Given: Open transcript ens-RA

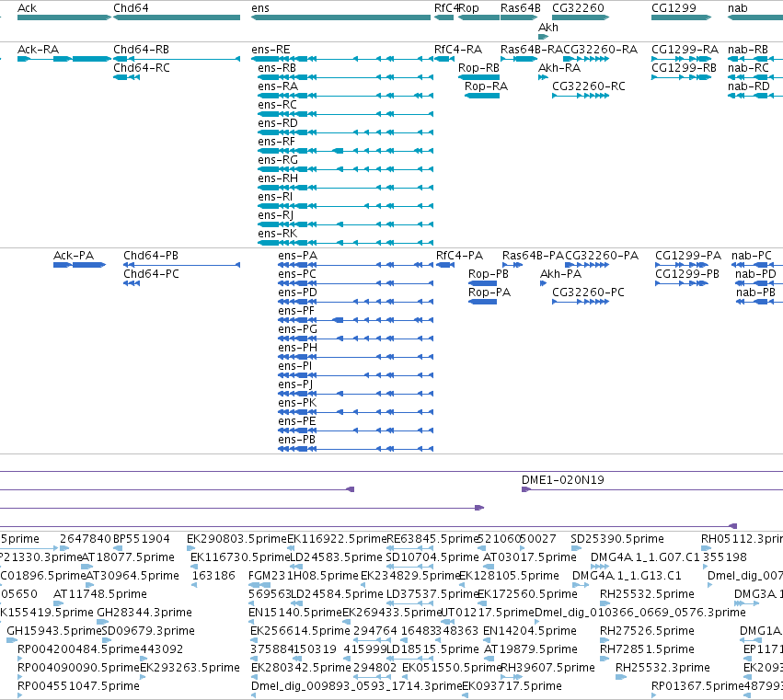Looking at the screenshot, I should pyautogui.click(x=278, y=86).
